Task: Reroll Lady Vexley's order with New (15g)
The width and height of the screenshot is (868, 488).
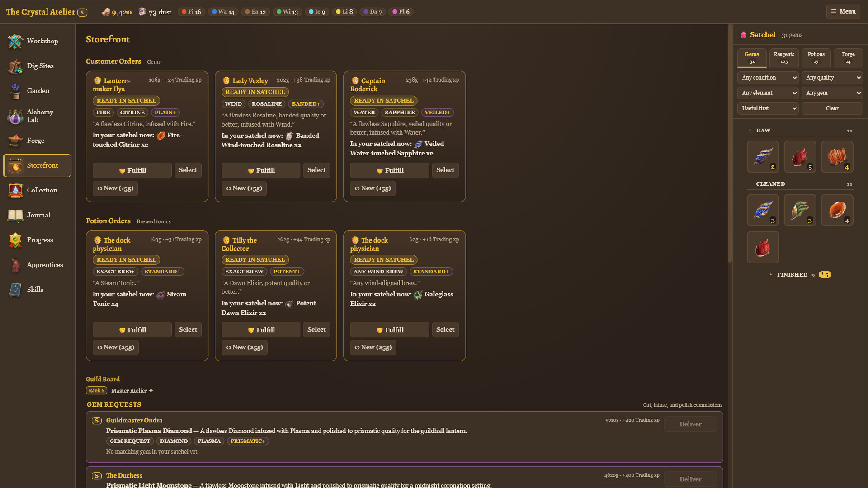Action: pos(244,188)
